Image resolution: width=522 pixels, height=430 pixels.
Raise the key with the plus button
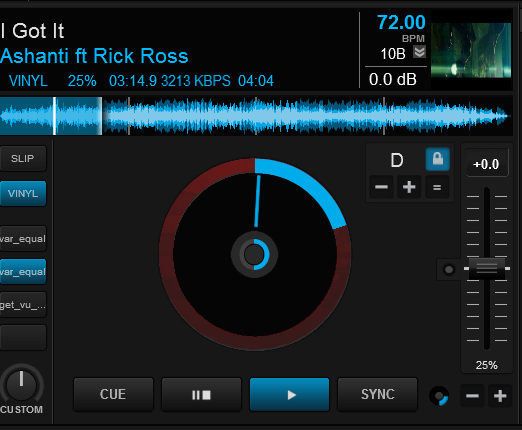coord(409,187)
